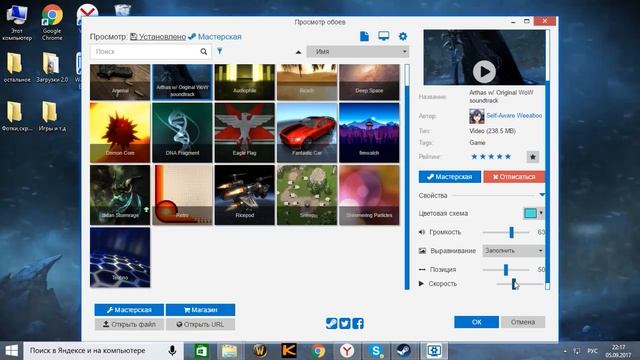Viewport: 640px width, 360px height.
Task: Click the taskbar voice search microphone
Action: point(172,351)
